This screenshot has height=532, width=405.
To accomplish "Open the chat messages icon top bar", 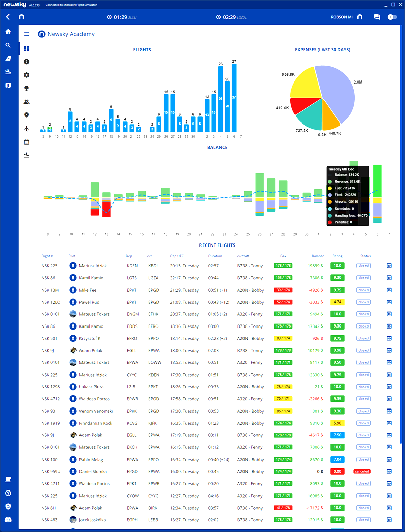I will point(377,17).
